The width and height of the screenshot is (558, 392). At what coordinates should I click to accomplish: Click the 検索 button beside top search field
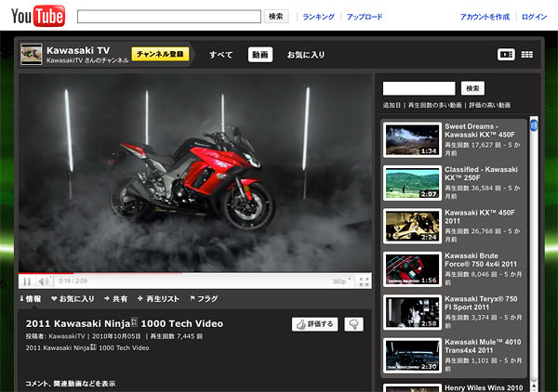pos(276,17)
